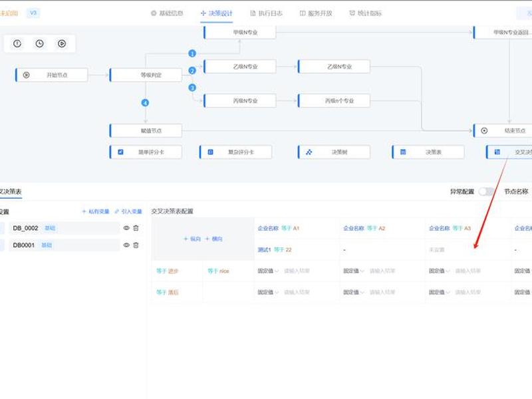Open the 服务开放 tab

pyautogui.click(x=316, y=13)
